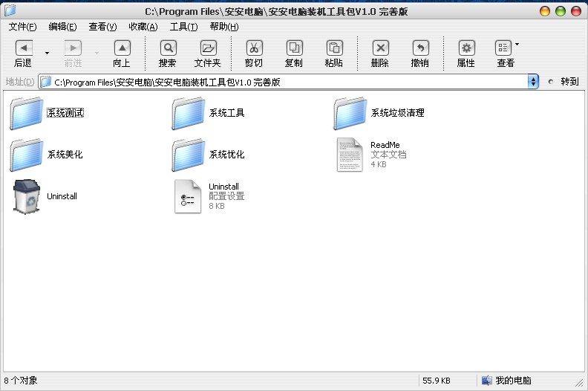Click 我的电脑 in the status bar
The height and width of the screenshot is (391, 588).
pos(506,381)
